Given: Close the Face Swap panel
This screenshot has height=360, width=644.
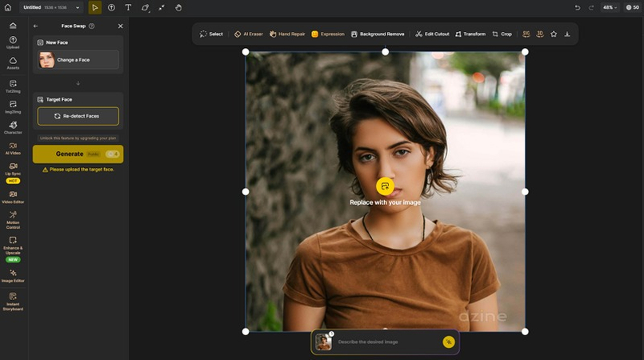Looking at the screenshot, I should [x=121, y=26].
